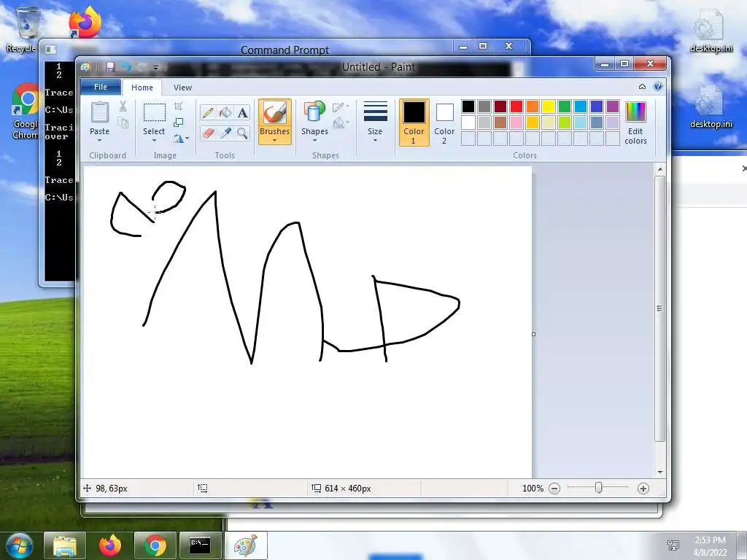
Task: Open the Rotate or flip dropdown
Action: tap(181, 139)
